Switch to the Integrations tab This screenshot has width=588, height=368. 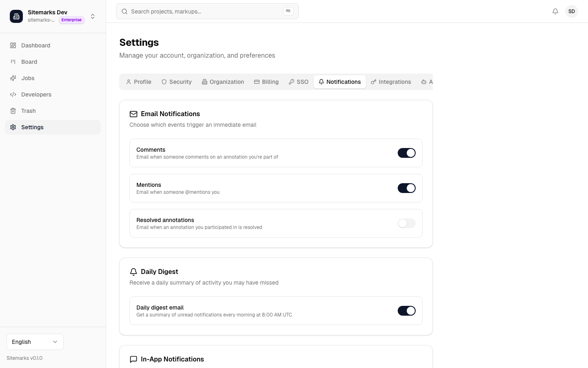click(x=391, y=82)
